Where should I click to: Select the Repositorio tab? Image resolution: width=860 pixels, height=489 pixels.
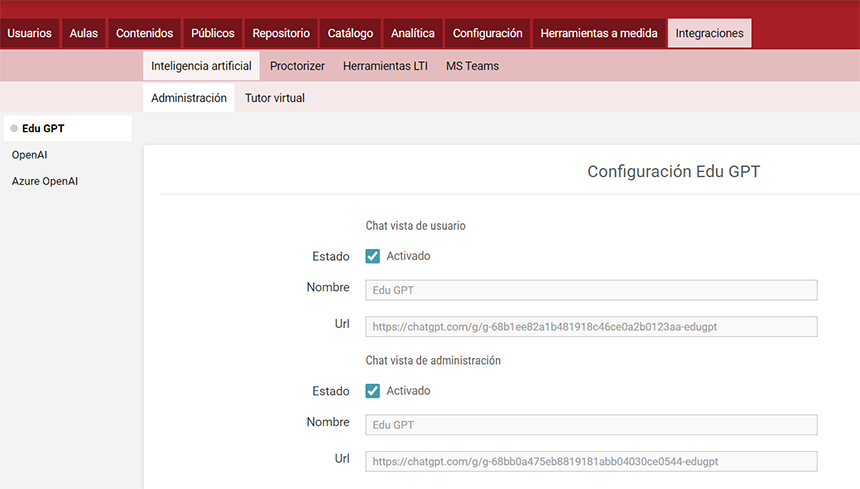click(281, 33)
